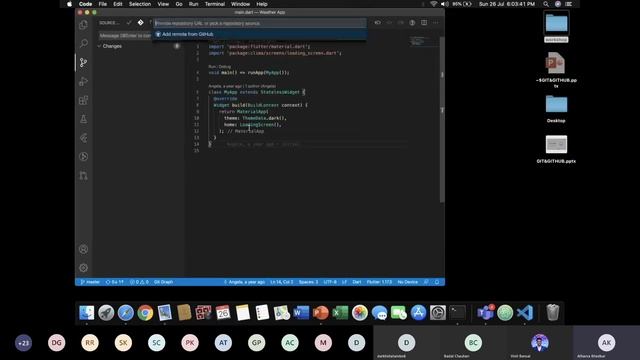Screen dimensions: 640x360
Task: Click the Wi-Fi icon in the menu bar
Action: 433,4
